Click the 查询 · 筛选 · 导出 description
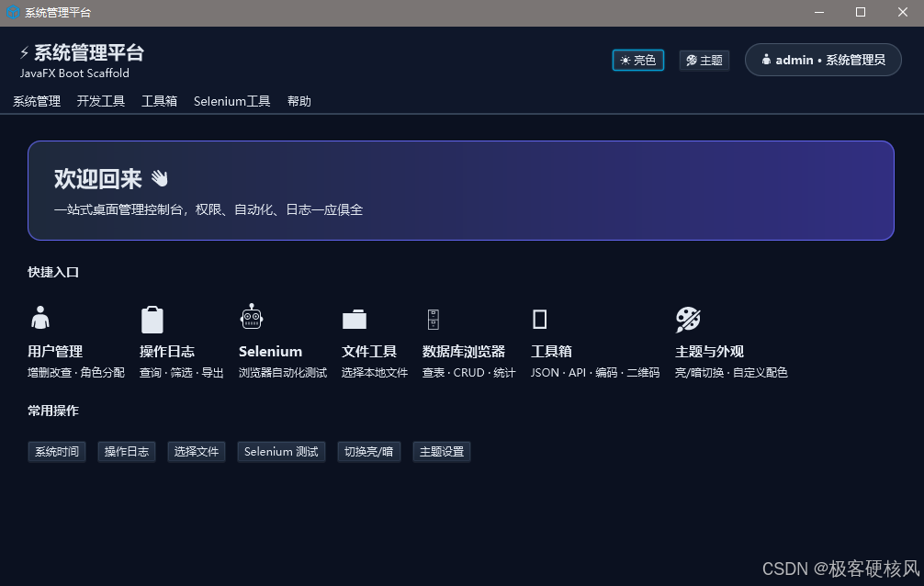This screenshot has width=924, height=586. [182, 373]
